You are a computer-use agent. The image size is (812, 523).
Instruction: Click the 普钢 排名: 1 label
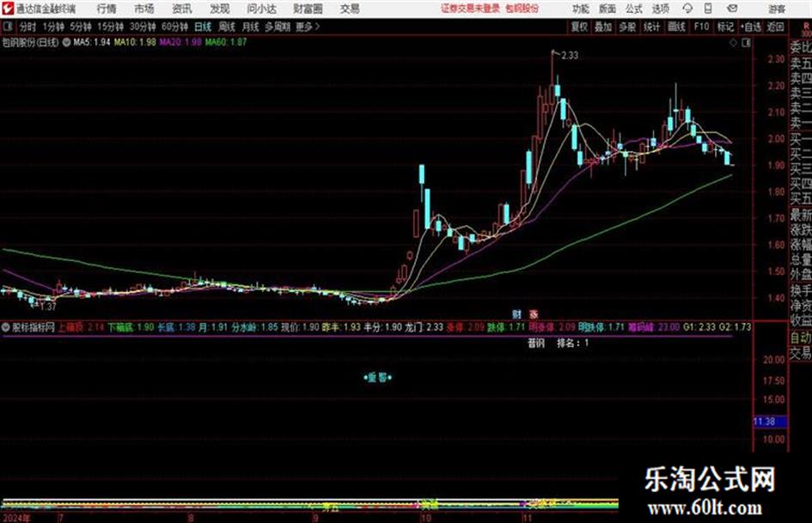pyautogui.click(x=558, y=343)
